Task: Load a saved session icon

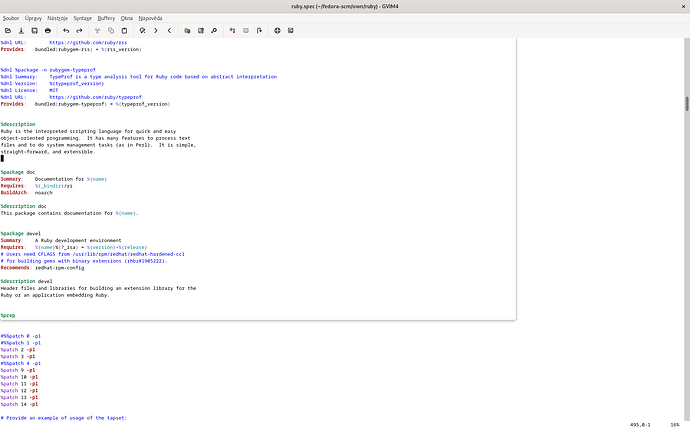Action: [187, 30]
